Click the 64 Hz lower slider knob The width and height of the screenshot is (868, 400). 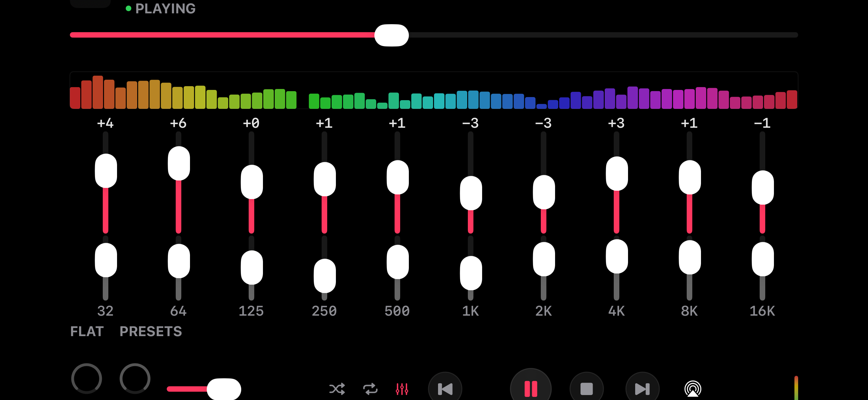tap(179, 261)
